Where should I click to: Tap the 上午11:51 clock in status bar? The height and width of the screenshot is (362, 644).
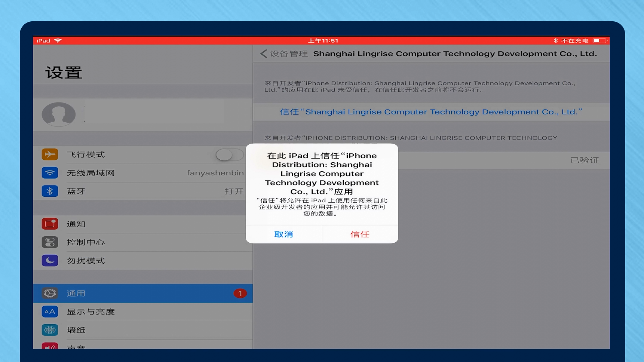pyautogui.click(x=323, y=40)
